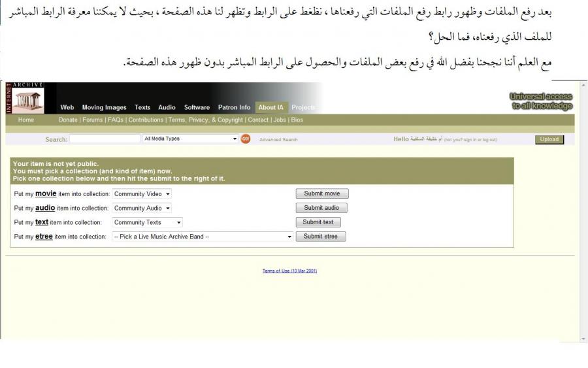588x368 pixels.
Task: Focus the Search text field
Action: click(x=105, y=139)
